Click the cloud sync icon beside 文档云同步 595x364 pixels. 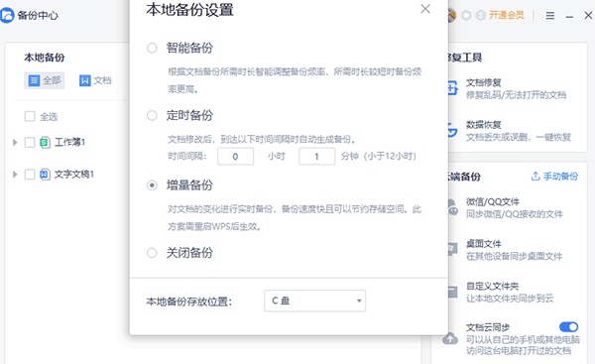click(450, 338)
